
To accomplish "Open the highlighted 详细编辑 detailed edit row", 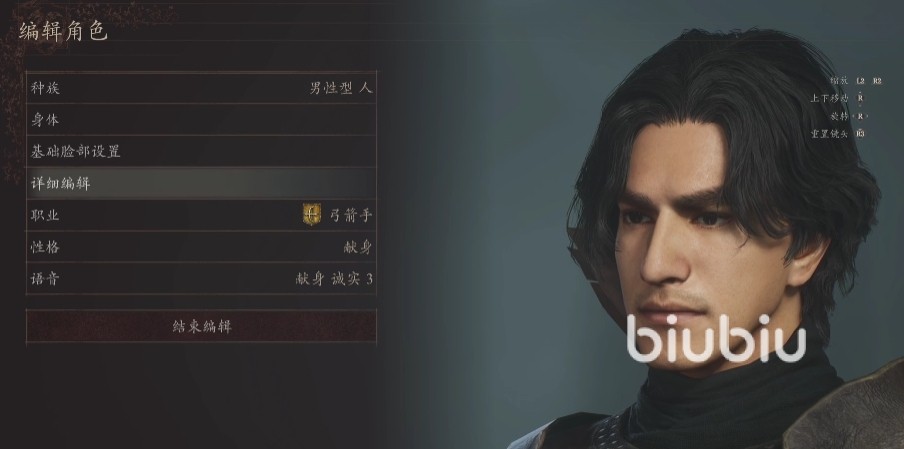I will pyautogui.click(x=201, y=183).
